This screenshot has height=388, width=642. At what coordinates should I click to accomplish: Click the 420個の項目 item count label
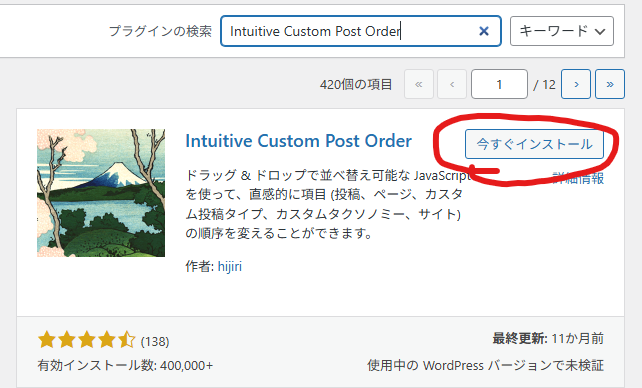point(356,85)
